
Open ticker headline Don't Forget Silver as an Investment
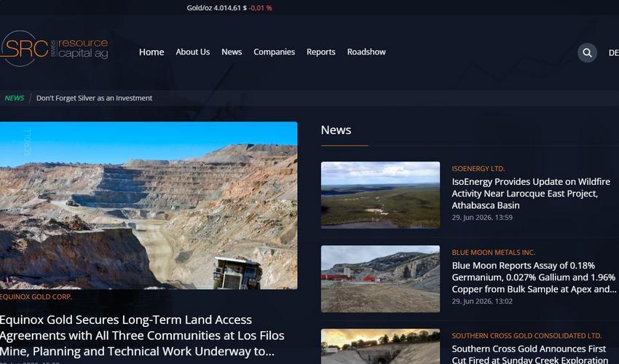[x=95, y=98]
